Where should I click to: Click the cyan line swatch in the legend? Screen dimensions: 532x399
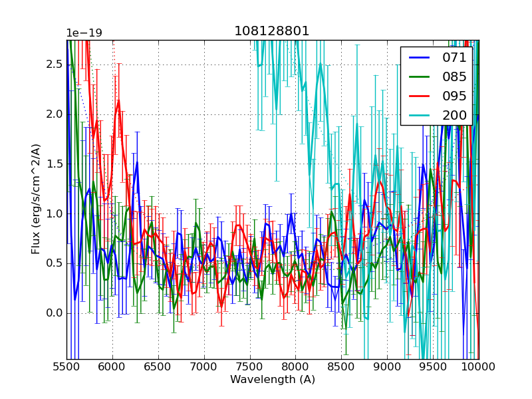[x=420, y=116]
